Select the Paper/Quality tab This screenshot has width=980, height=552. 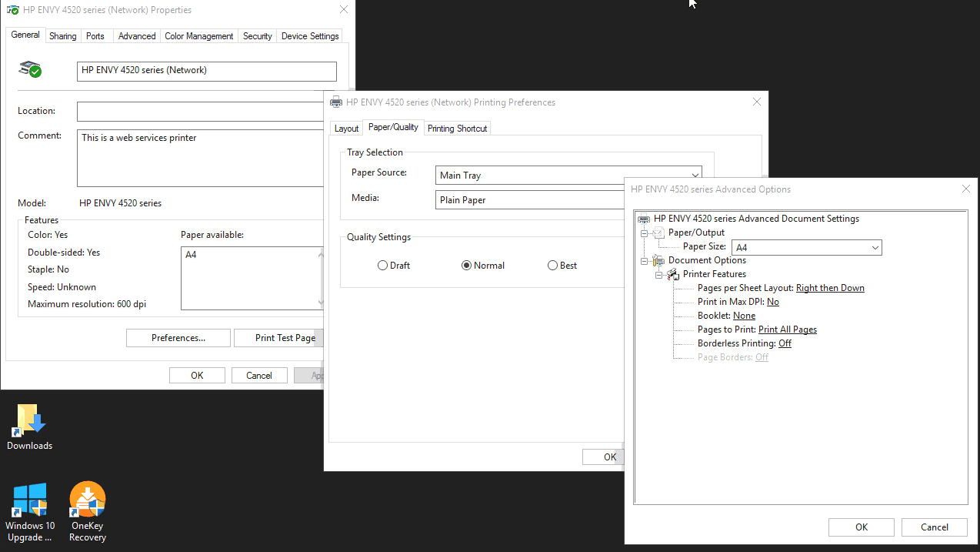[393, 127]
